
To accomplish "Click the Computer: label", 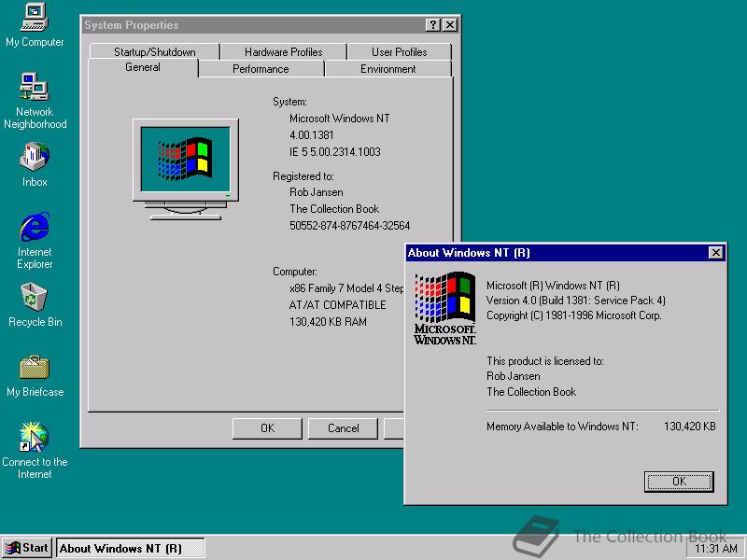I will [x=295, y=272].
